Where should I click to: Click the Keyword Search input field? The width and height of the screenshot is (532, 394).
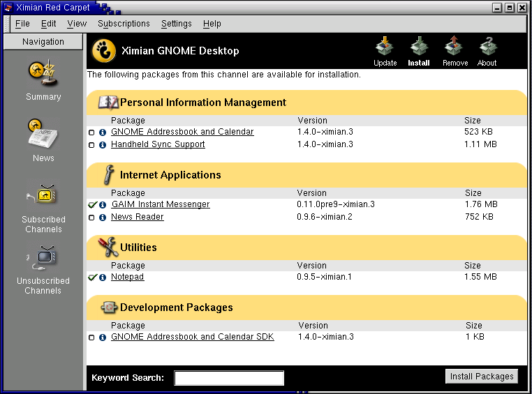click(229, 378)
